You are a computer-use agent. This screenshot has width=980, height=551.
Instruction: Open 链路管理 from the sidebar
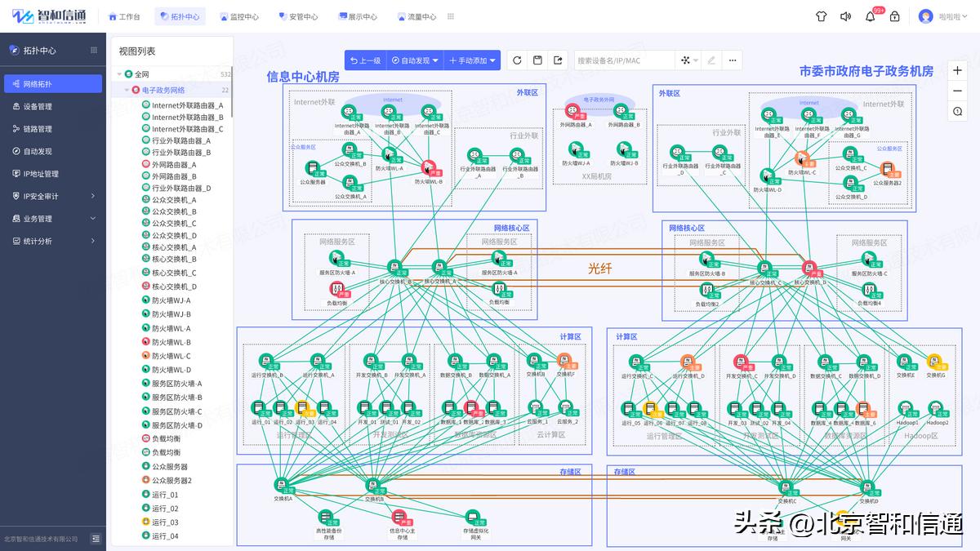[x=49, y=128]
